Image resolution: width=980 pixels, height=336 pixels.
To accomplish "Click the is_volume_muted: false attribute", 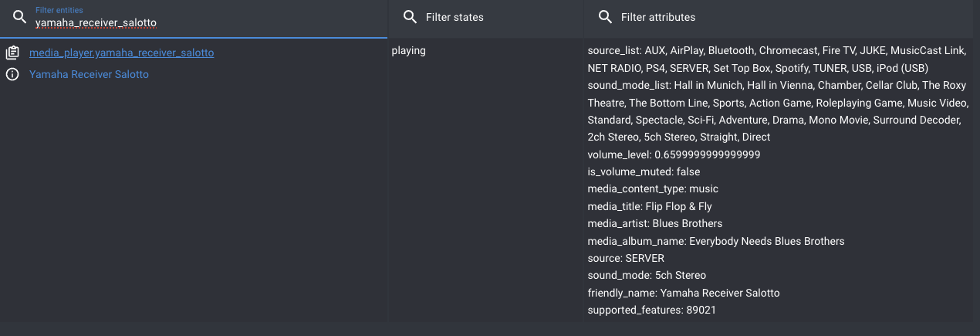I will 644,171.
